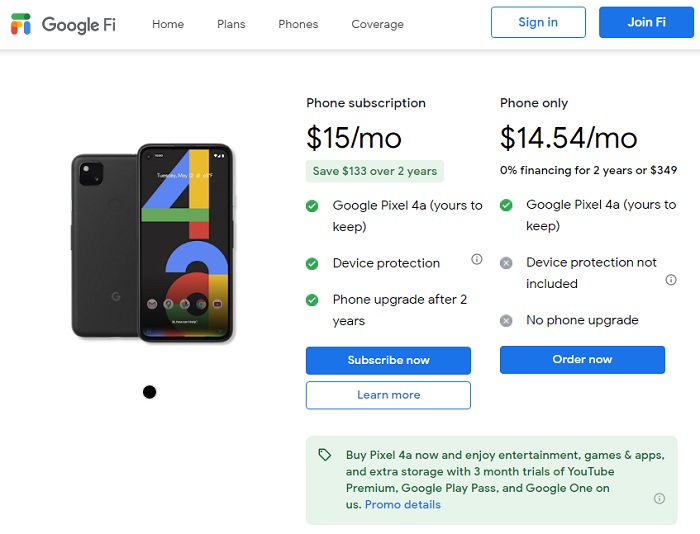Click the Google Fi logo
Viewport: 700px width, 534px height.
click(66, 24)
